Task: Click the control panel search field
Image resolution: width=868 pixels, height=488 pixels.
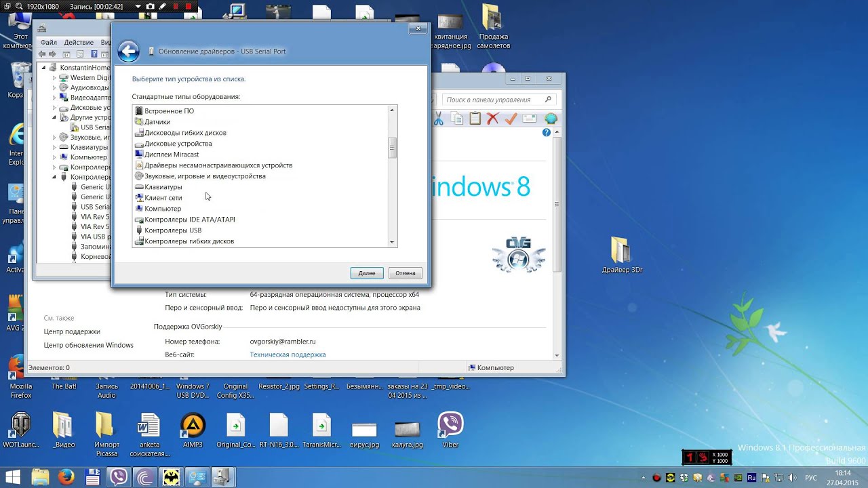Action: point(500,100)
